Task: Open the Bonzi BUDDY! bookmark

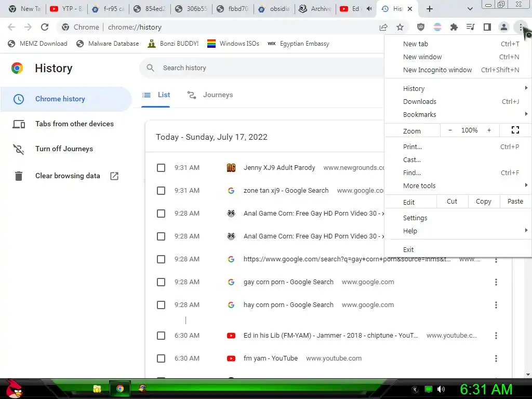Action: click(x=174, y=44)
